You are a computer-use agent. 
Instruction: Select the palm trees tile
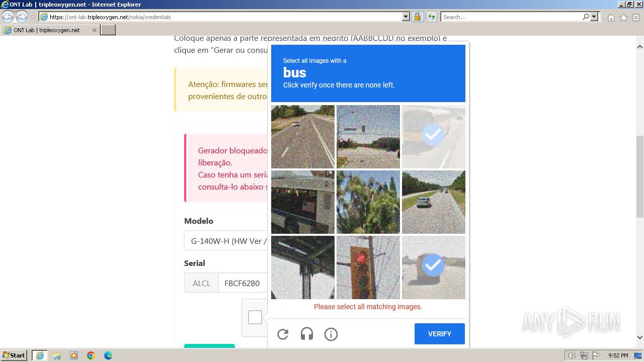(368, 202)
